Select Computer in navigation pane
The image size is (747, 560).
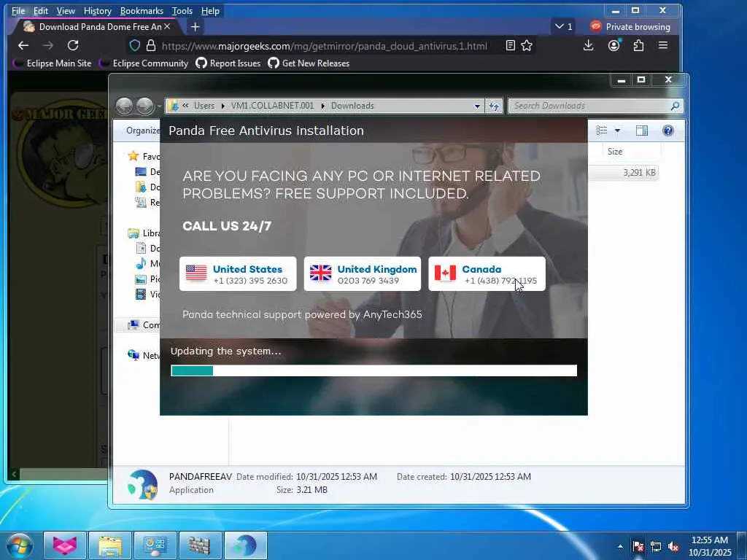pyautogui.click(x=144, y=324)
